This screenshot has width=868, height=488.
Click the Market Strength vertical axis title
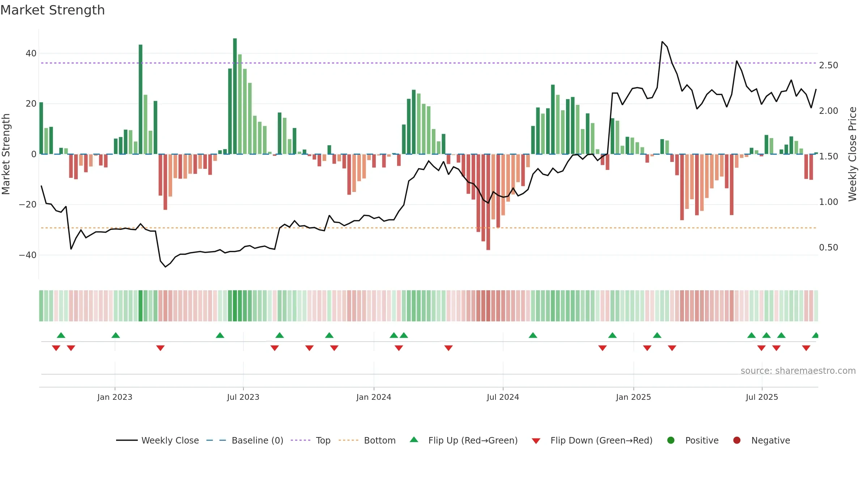(x=6, y=154)
